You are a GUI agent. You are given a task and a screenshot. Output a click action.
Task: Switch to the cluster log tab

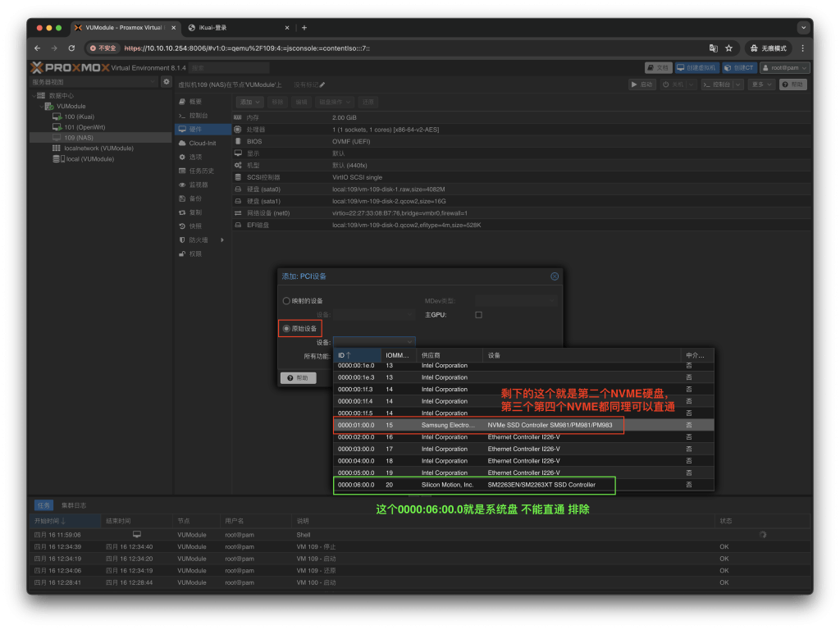(x=74, y=505)
